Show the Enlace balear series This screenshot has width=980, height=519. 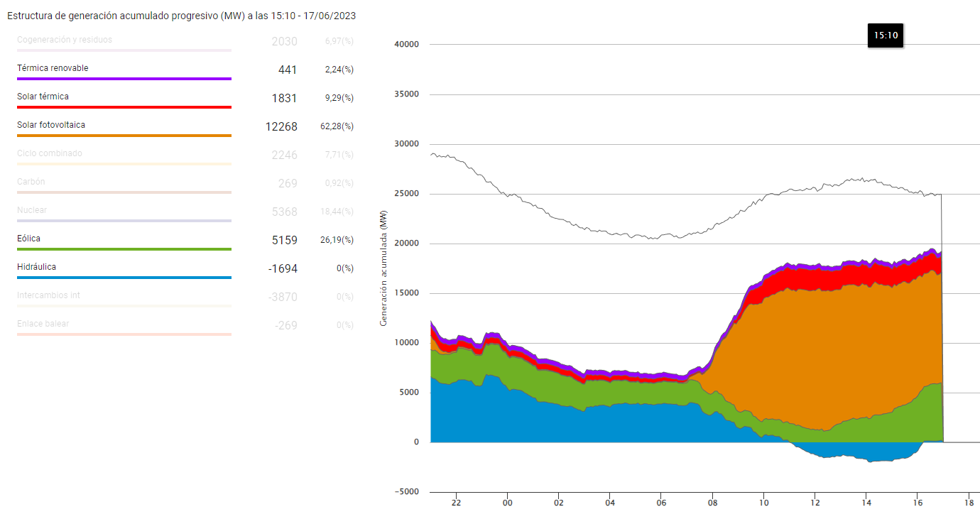point(43,324)
